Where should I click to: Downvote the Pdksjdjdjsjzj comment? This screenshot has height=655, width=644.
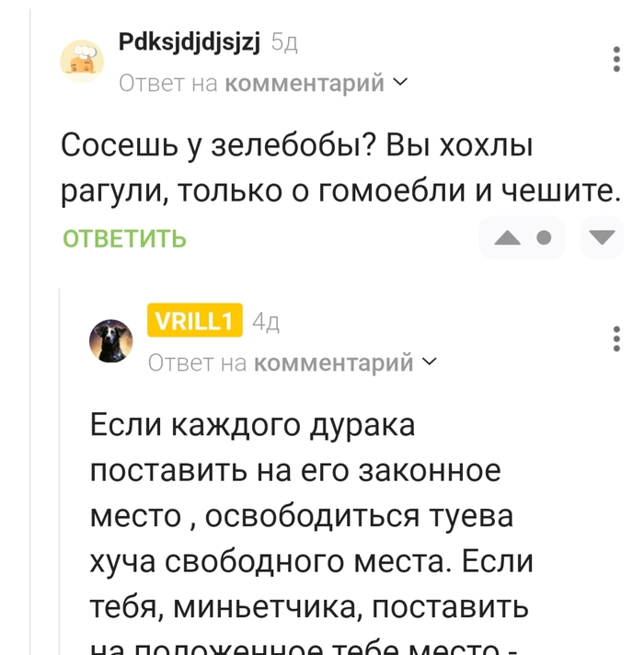(602, 239)
